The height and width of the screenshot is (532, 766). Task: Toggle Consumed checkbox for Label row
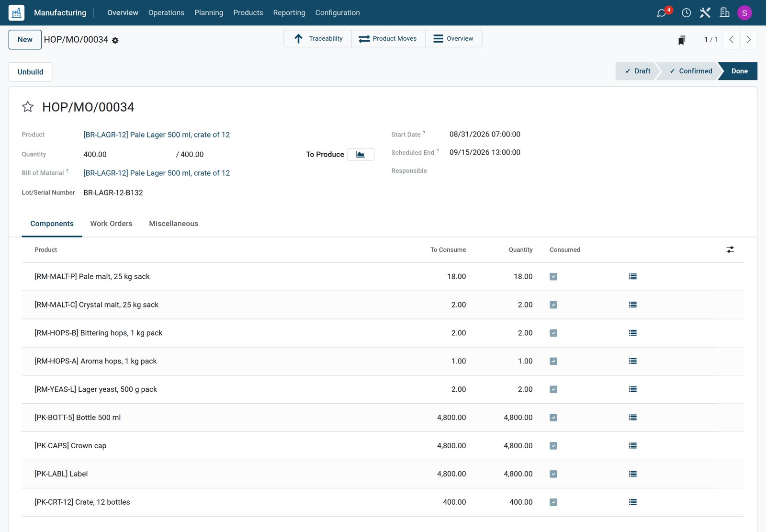point(553,474)
